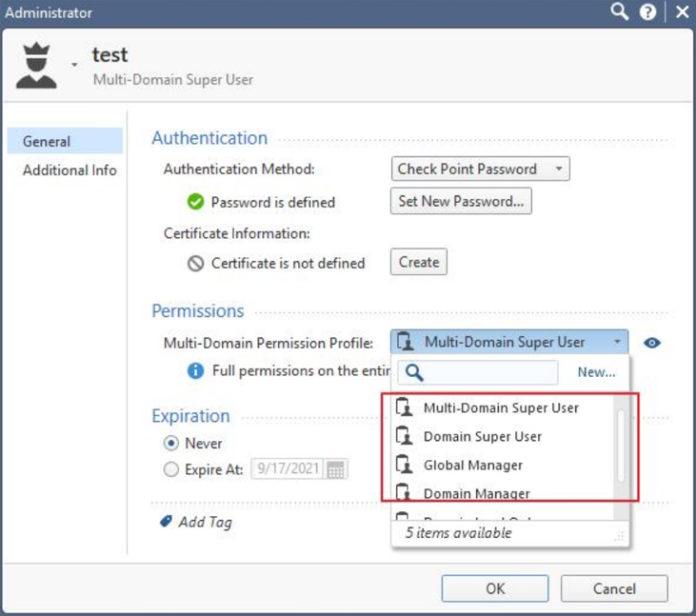Image resolution: width=696 pixels, height=616 pixels.
Task: Click the green password defined checkmark icon
Action: [x=195, y=202]
